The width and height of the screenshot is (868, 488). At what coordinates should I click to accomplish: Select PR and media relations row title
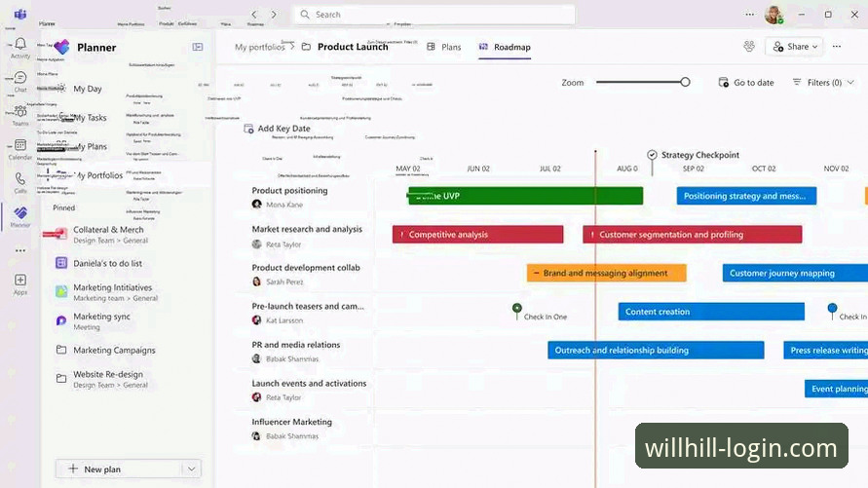pyautogui.click(x=295, y=345)
